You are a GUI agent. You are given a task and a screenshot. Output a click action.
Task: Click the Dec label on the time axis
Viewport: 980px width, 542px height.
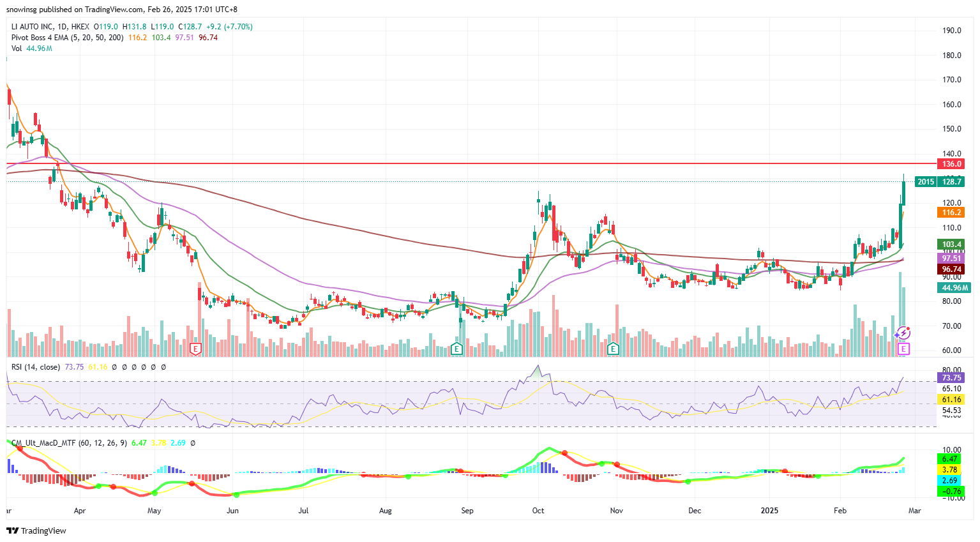(x=695, y=511)
